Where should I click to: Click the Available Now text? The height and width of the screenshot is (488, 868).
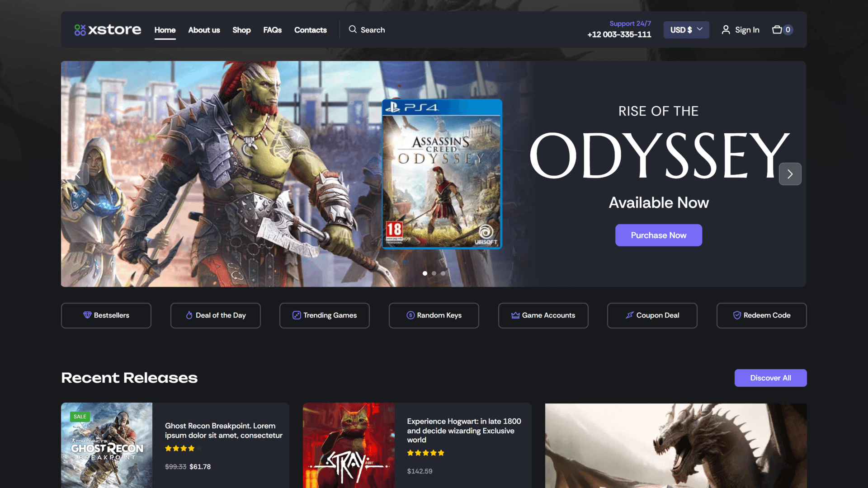tap(659, 202)
